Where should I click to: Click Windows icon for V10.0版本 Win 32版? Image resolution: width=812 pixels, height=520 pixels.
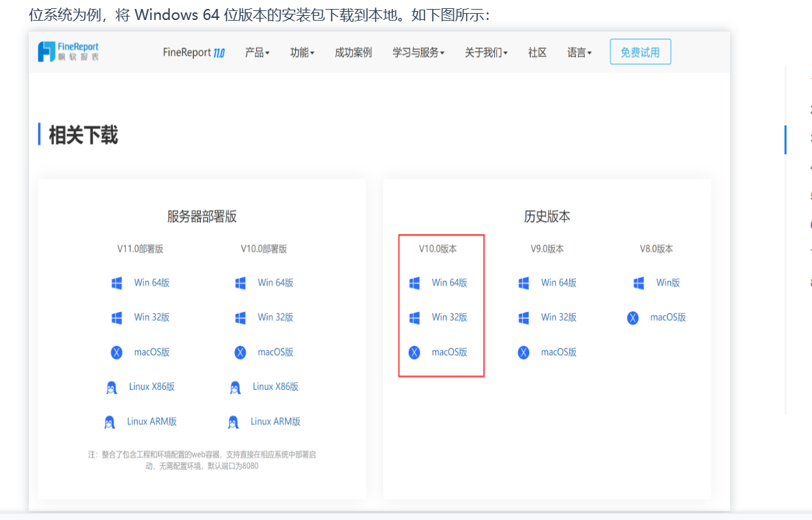click(x=414, y=318)
